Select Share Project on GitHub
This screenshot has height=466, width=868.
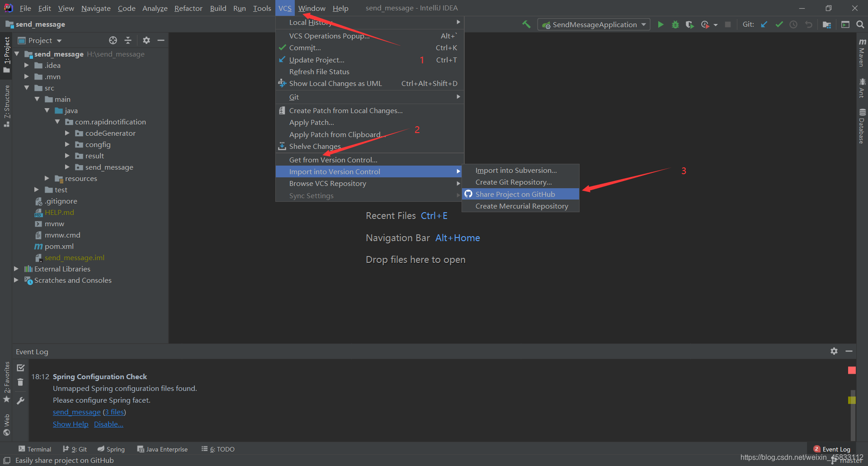point(520,194)
